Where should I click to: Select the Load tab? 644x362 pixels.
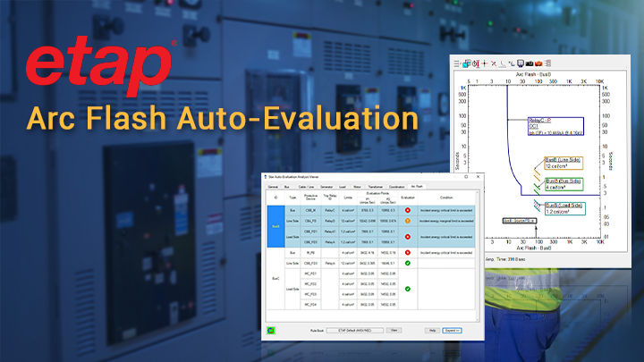tap(343, 187)
